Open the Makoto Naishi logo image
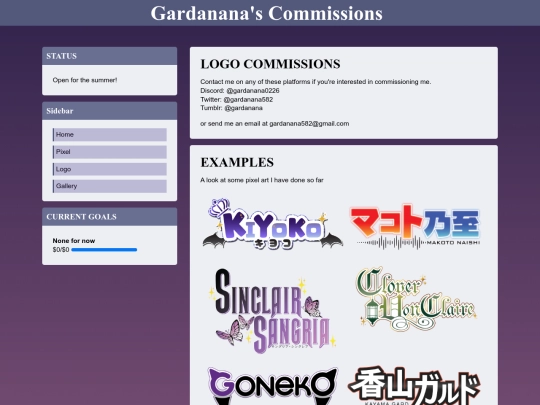Screen dimensions: 540x405 point(415,227)
